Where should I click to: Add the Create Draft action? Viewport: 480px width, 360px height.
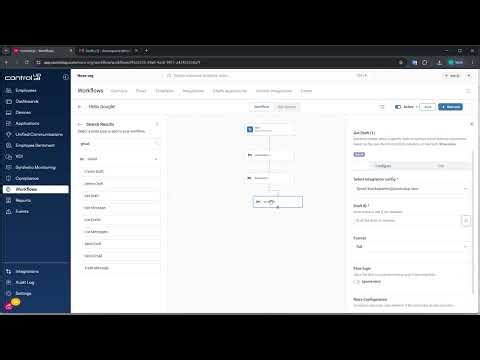click(121, 171)
